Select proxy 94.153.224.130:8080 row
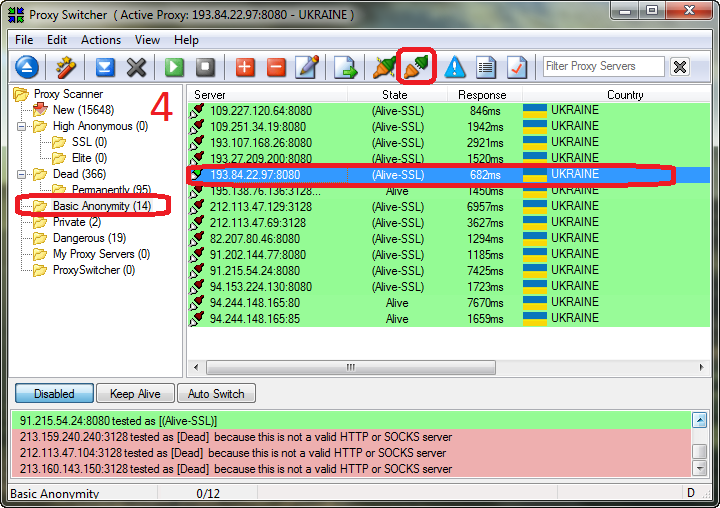 [449, 287]
